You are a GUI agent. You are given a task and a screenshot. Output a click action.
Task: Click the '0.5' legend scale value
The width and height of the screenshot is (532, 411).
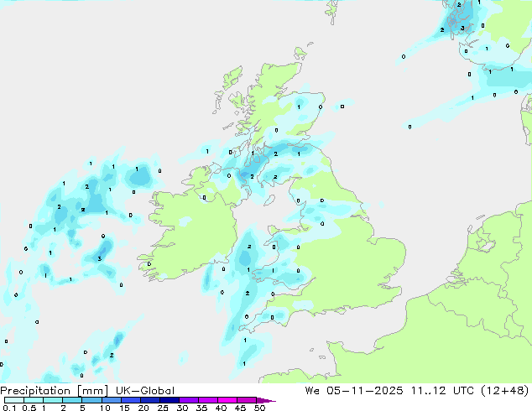29,408
